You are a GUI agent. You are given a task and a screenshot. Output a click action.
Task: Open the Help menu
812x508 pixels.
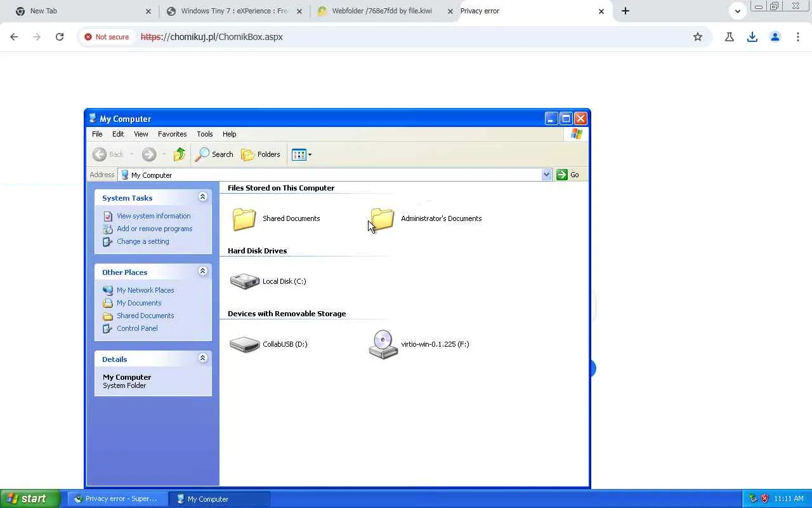tap(230, 134)
